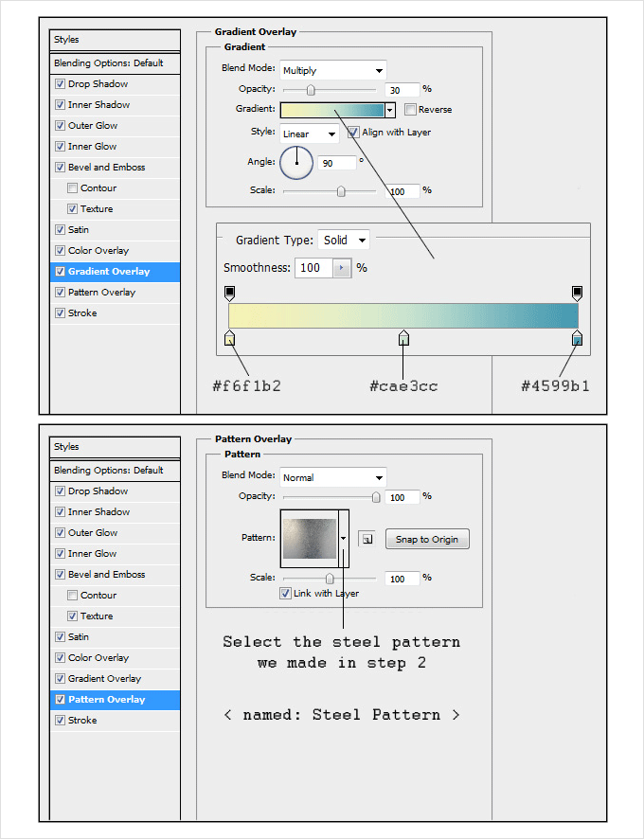Click the Snap to Origin button

pos(426,540)
